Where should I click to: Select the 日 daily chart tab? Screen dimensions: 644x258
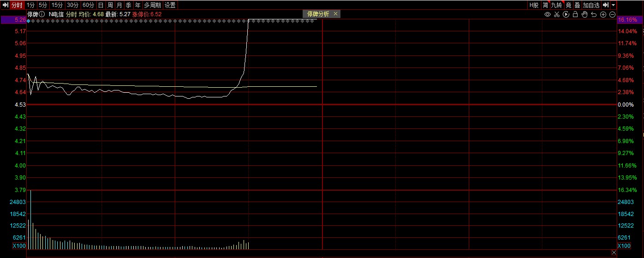point(101,5)
